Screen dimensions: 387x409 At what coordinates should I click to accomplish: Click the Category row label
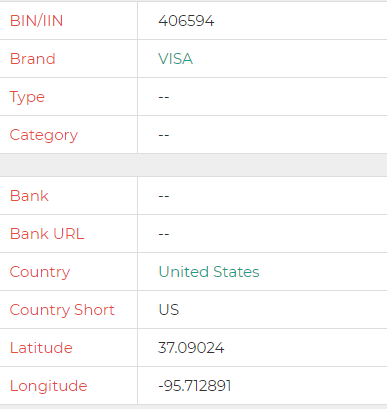[x=44, y=135]
